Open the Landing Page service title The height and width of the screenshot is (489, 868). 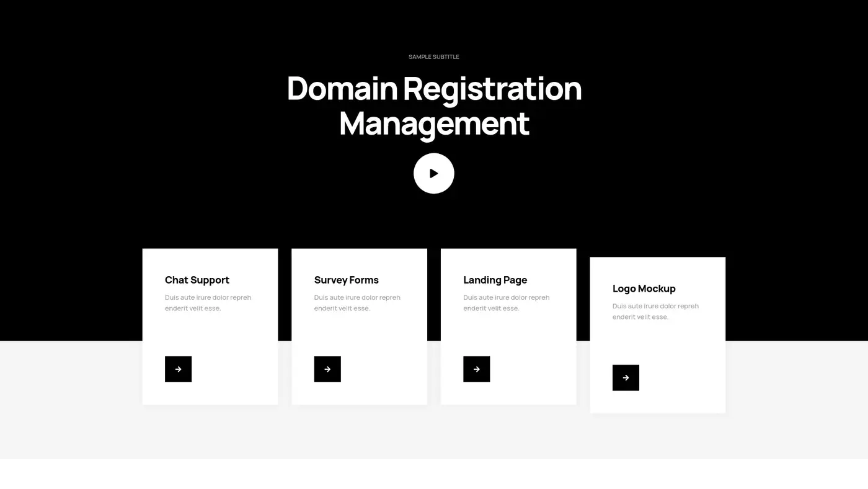495,280
